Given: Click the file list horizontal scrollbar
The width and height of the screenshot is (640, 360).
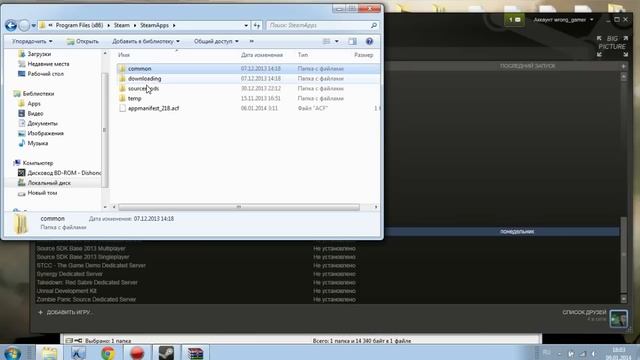Looking at the screenshot, I should pos(239,207).
